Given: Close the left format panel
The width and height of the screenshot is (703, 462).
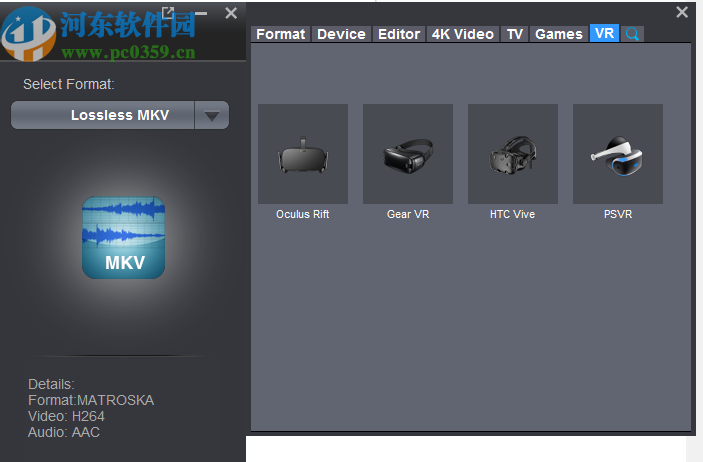Looking at the screenshot, I should (x=231, y=13).
